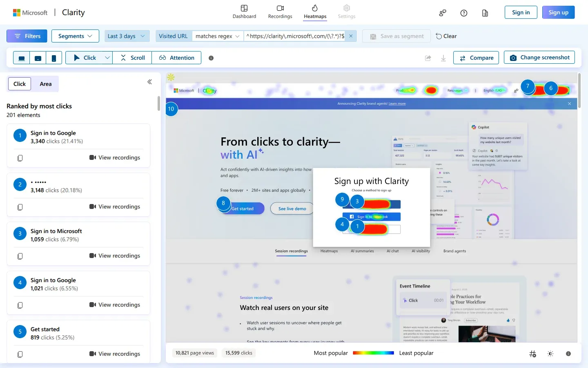Expand the Segments dropdown
Viewport: 588px width, 368px height.
(75, 36)
